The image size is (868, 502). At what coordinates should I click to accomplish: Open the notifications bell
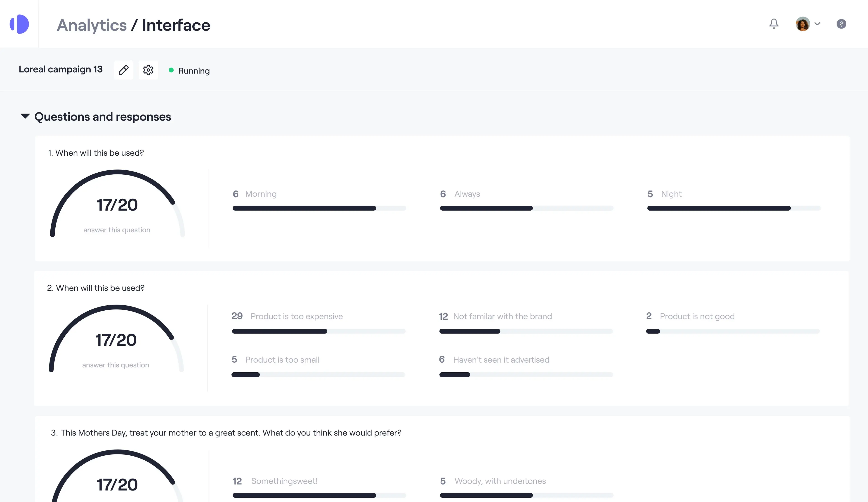774,24
